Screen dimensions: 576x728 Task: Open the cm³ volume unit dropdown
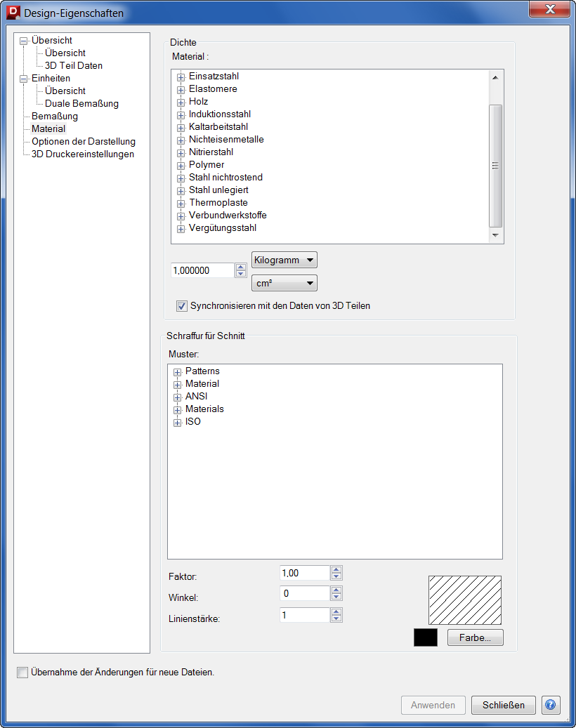point(284,283)
